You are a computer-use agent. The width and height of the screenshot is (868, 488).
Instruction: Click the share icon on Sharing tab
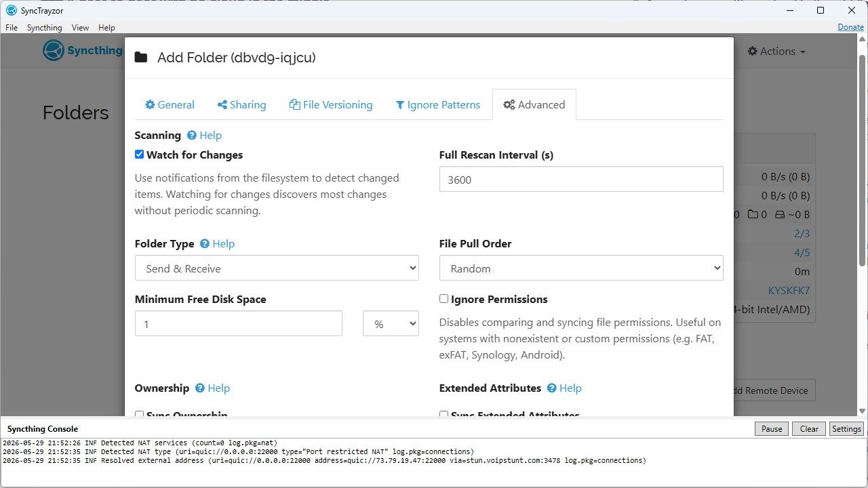coord(222,105)
